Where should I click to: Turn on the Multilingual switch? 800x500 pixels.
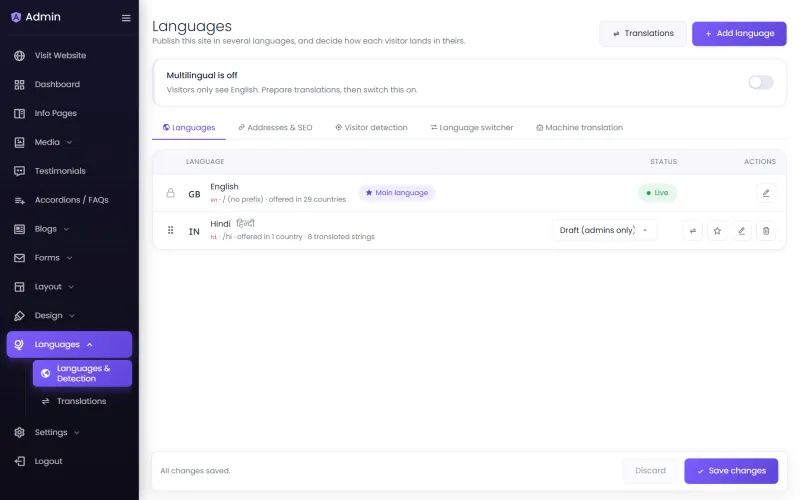[x=761, y=82]
